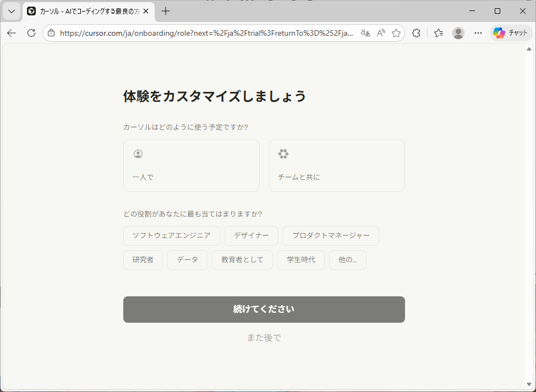Expand the 他の... roles option
Image resolution: width=536 pixels, height=392 pixels.
(347, 260)
